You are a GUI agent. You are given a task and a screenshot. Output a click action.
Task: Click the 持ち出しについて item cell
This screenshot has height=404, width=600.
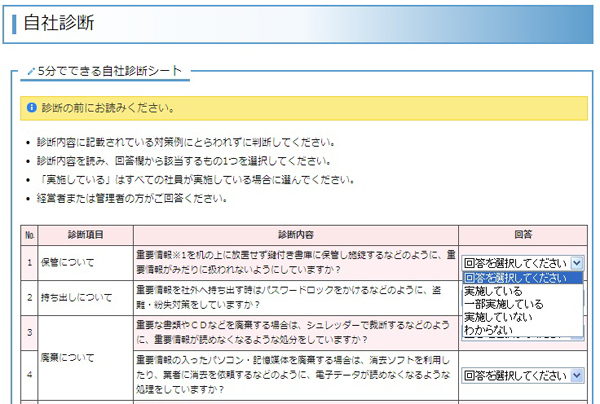click(x=77, y=297)
